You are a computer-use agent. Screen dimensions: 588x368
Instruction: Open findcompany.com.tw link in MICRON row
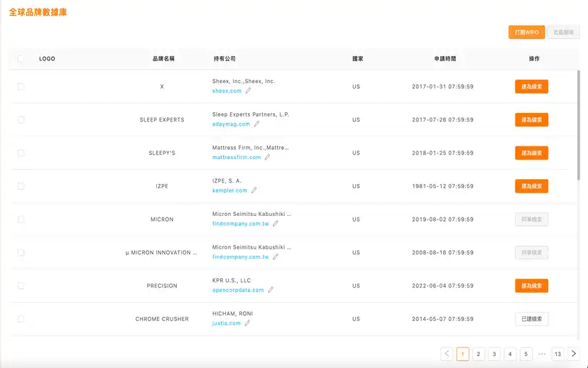pos(240,224)
